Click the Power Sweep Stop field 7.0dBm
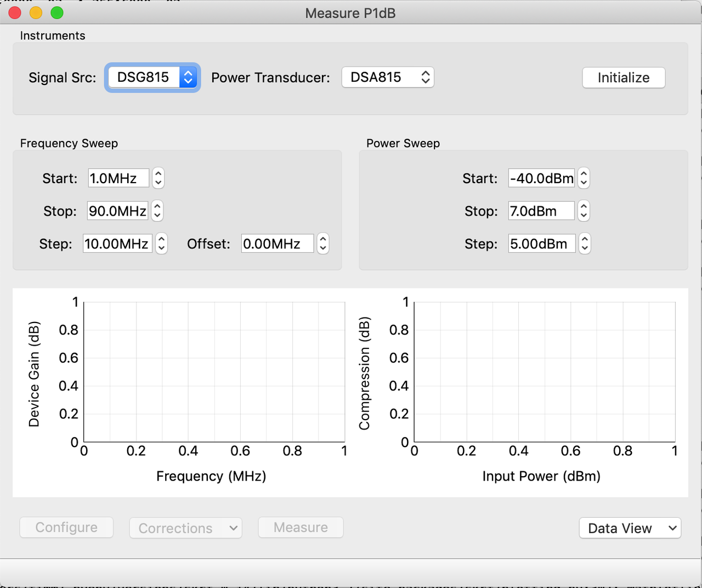The image size is (702, 588). (x=541, y=211)
